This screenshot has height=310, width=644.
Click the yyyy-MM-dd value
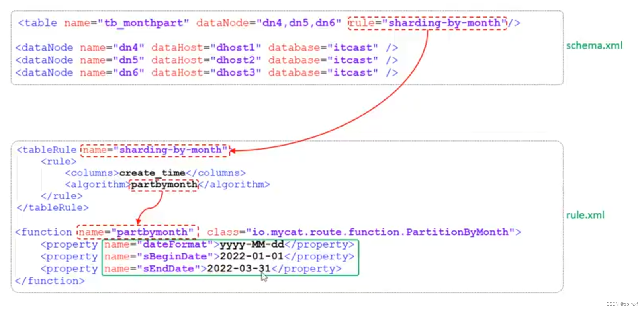pos(252,244)
